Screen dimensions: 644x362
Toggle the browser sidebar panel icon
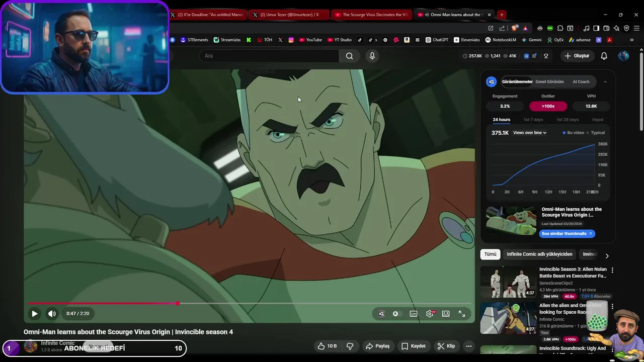pos(596,28)
